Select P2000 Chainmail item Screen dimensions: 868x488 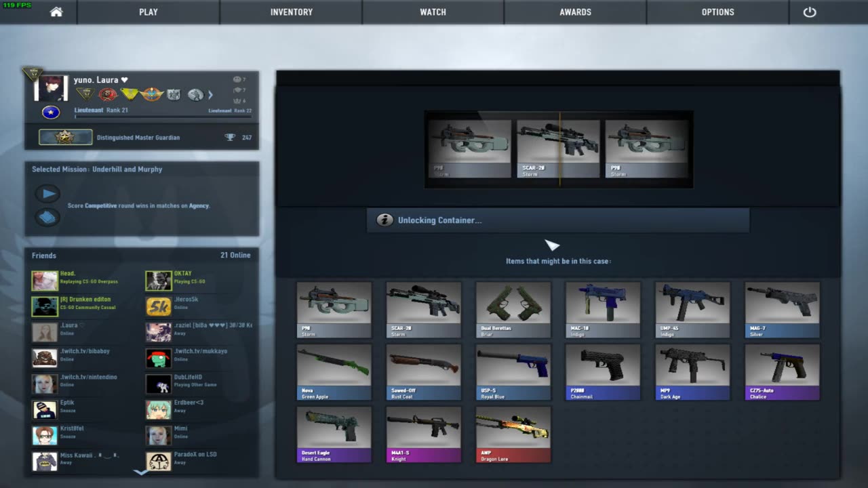coord(603,372)
